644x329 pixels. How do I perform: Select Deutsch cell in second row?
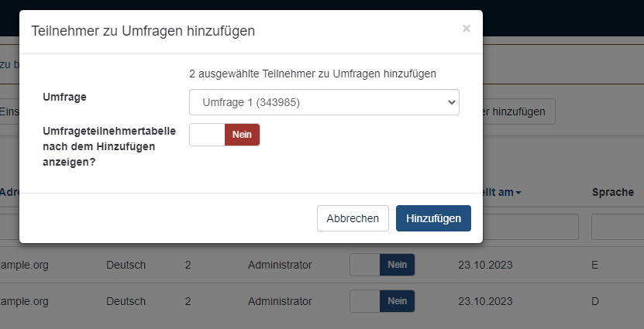[x=126, y=301]
